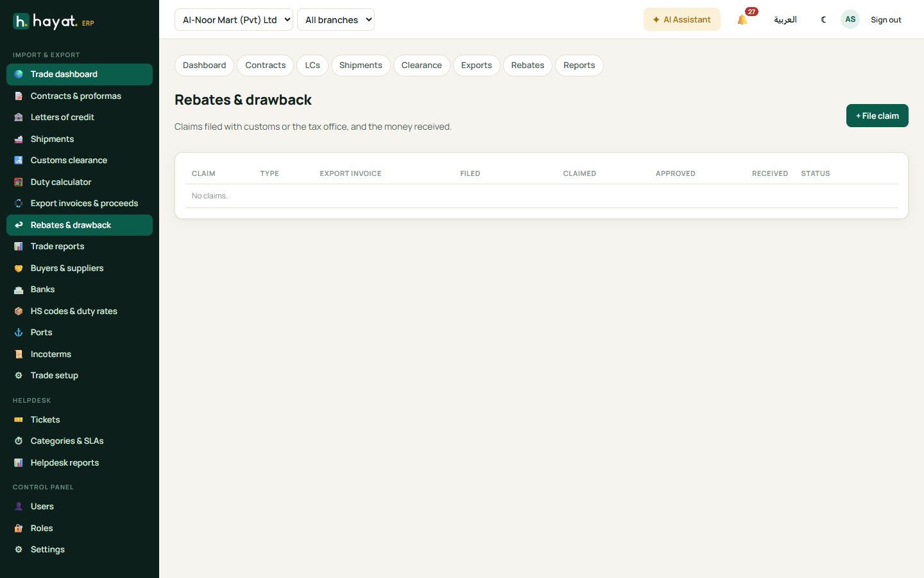The height and width of the screenshot is (578, 924).
Task: Open the AI Assistant
Action: coord(681,20)
